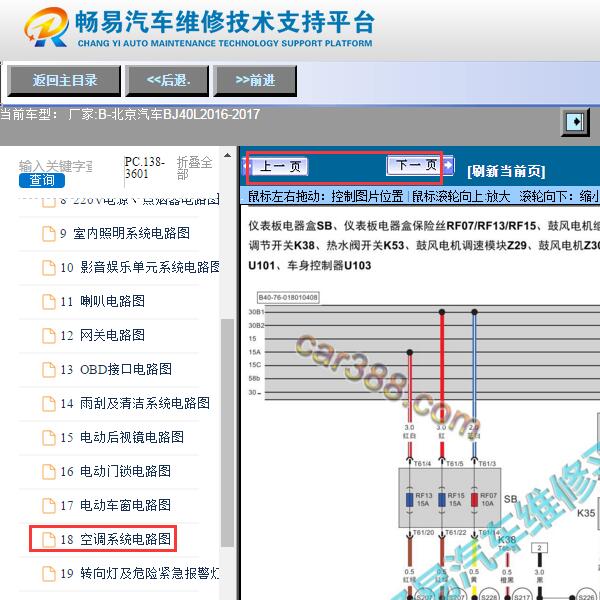This screenshot has width=600, height=600.
Task: Click the left arrow icon beside 上一页
Action: pyautogui.click(x=247, y=166)
